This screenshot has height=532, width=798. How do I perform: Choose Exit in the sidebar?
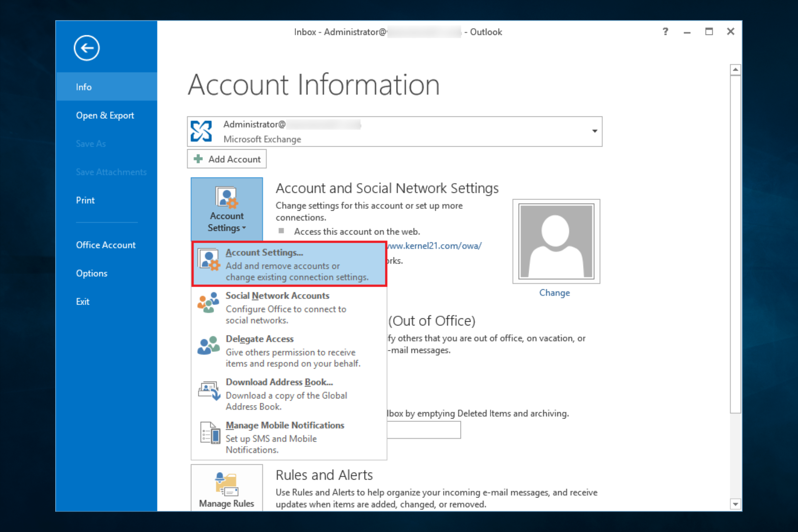[x=106, y=301]
